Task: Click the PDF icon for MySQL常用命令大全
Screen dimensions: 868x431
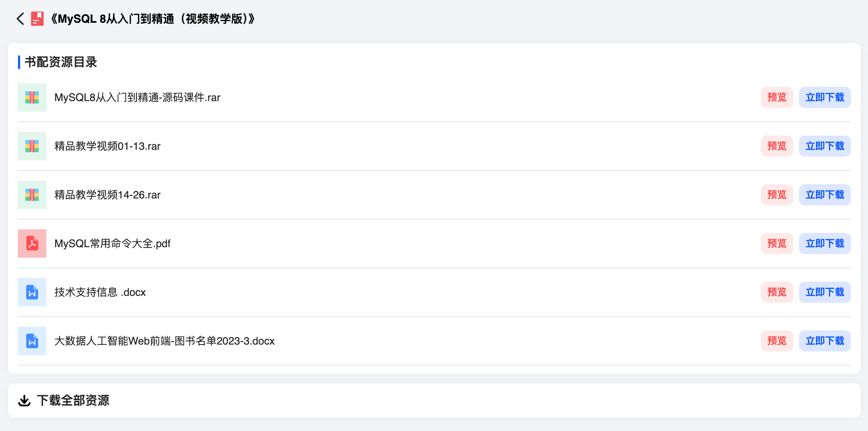Action: tap(32, 244)
